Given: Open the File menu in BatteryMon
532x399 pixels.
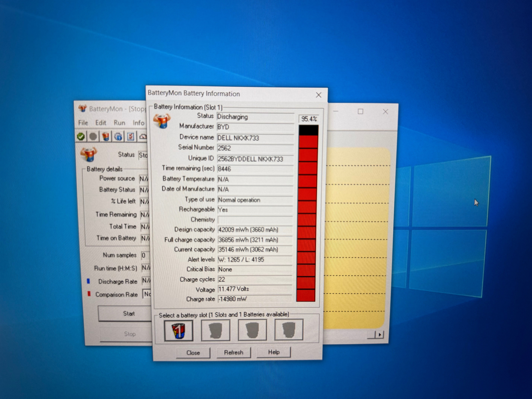Looking at the screenshot, I should [83, 123].
